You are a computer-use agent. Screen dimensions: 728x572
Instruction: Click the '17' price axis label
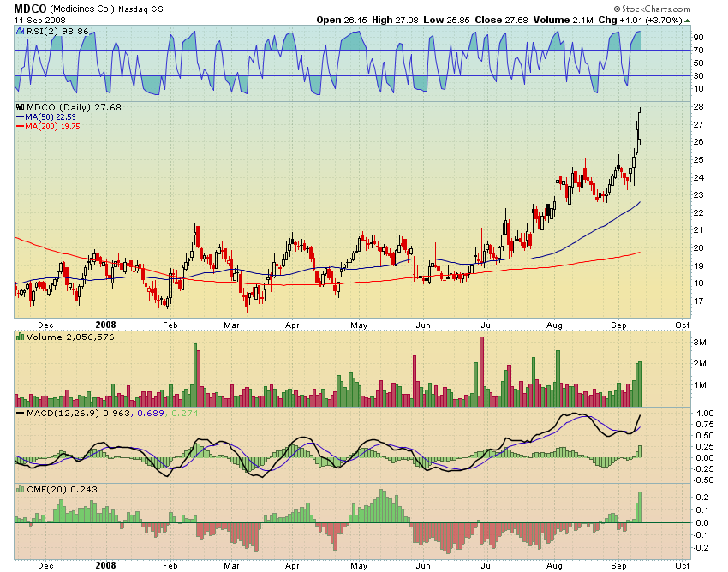(x=698, y=301)
